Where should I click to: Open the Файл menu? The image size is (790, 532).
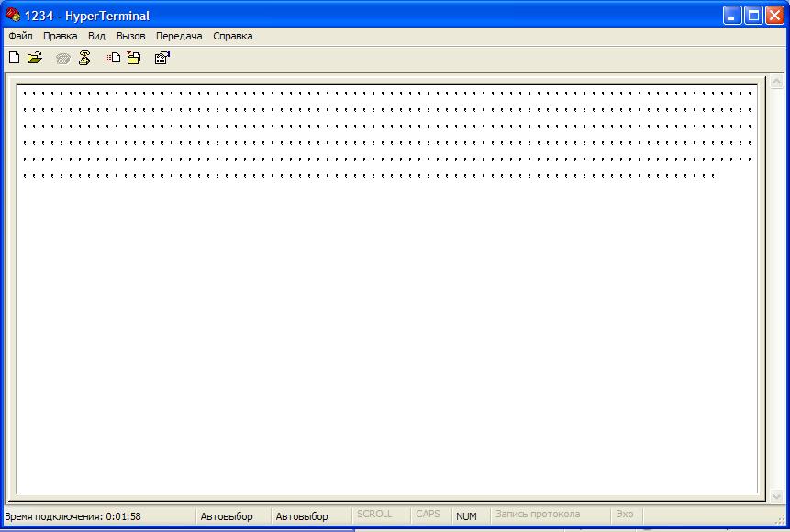click(20, 36)
